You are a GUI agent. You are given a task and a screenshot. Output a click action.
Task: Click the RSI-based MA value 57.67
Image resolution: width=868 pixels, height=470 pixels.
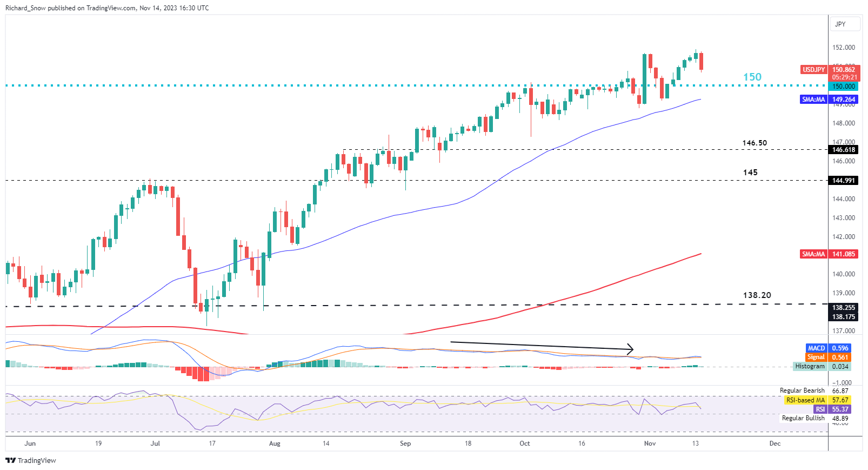[x=840, y=400]
